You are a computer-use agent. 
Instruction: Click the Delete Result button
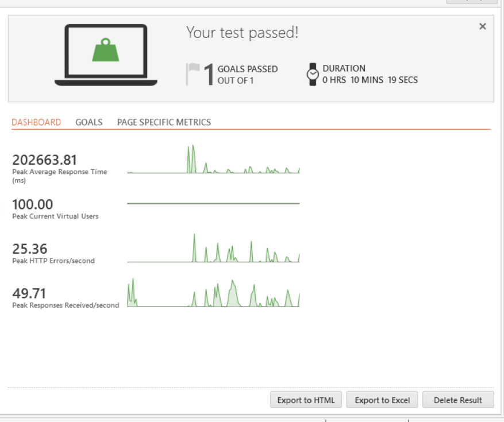point(458,400)
